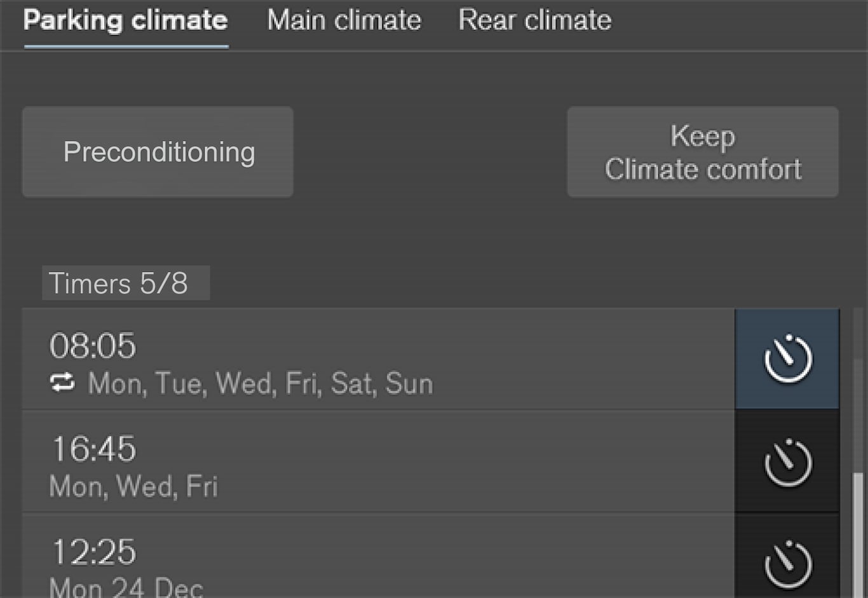Switch to the Main climate tab
This screenshot has width=868, height=598.
click(344, 20)
